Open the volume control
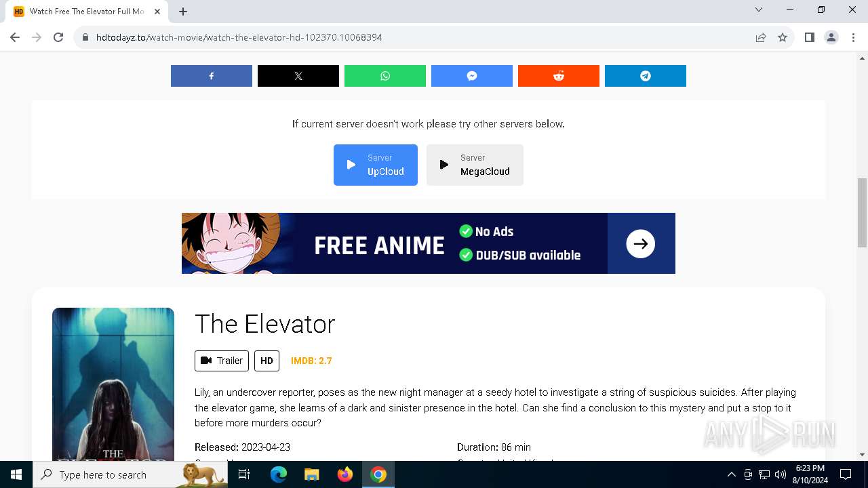The image size is (868, 488). [781, 474]
